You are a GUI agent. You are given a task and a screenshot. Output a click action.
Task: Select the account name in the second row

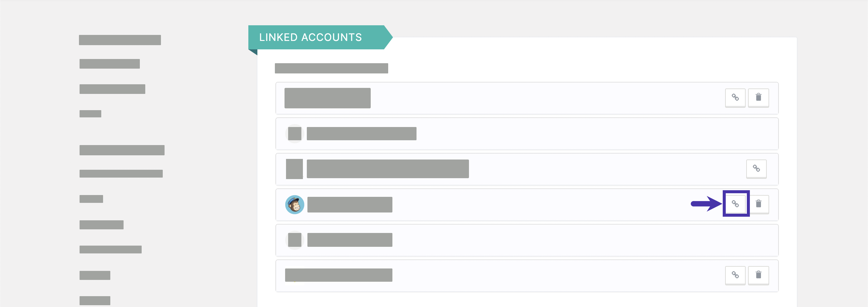coord(362,134)
